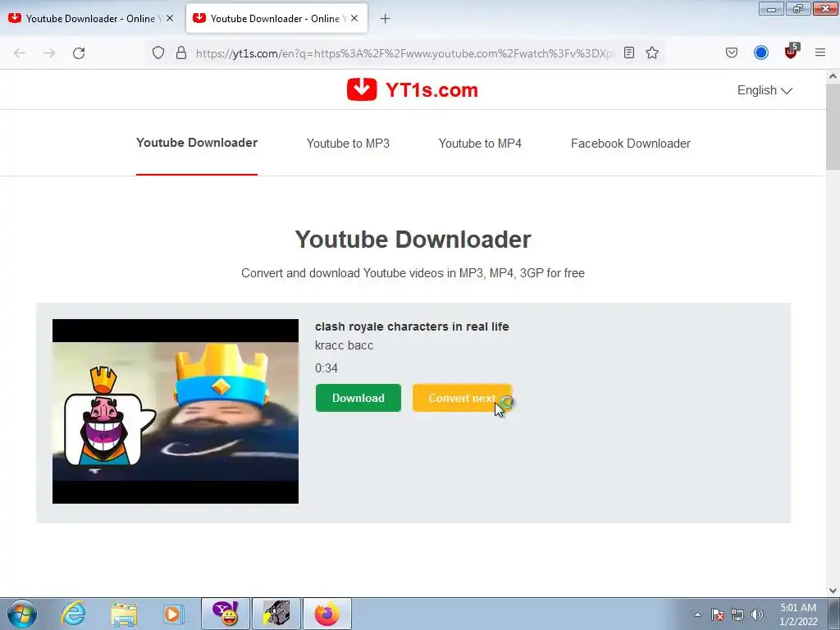This screenshot has width=840, height=630.
Task: Switch to the first Youtube Downloader tab
Action: 92,19
